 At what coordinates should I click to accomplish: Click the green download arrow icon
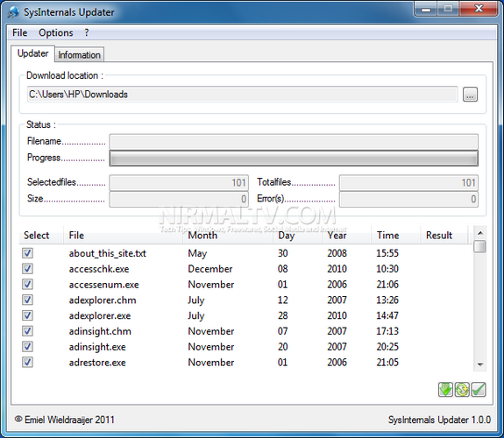[445, 390]
